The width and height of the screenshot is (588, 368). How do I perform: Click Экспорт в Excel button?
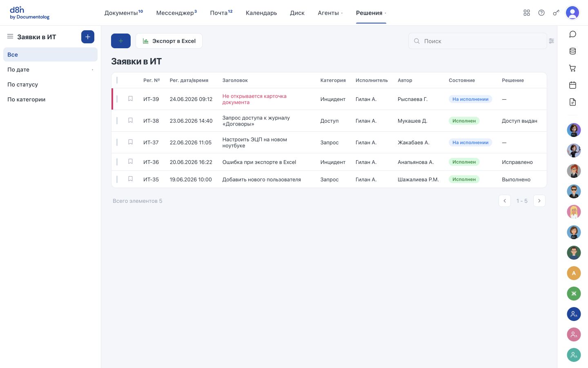point(169,41)
